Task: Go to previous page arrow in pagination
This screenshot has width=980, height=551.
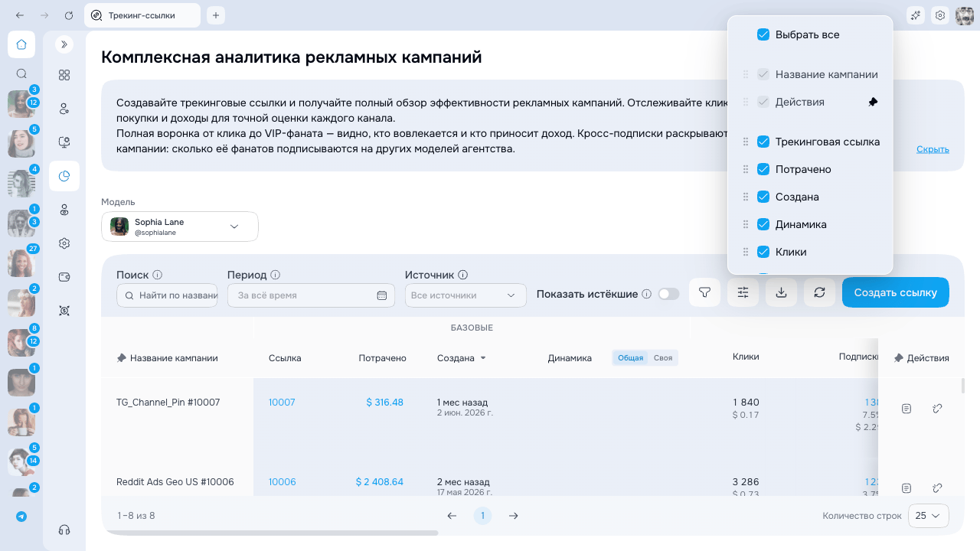Action: pos(452,516)
